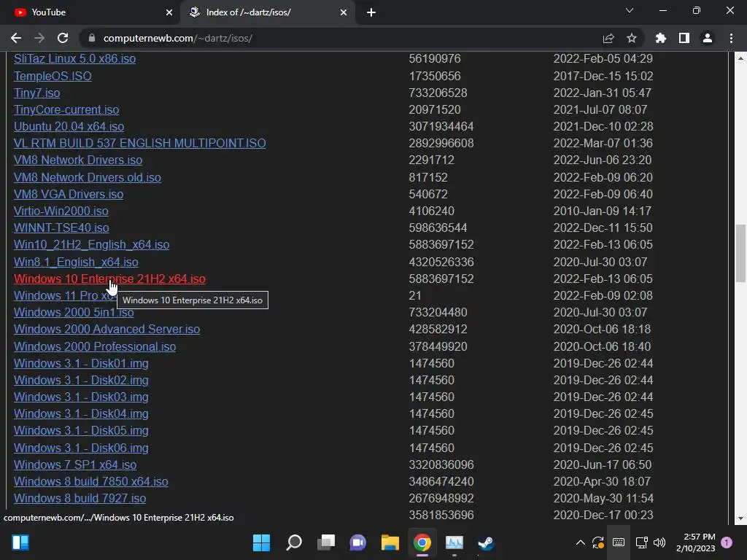747x560 pixels.
Task: Click VM8 Network Drivers.old.iso link
Action: (x=88, y=177)
